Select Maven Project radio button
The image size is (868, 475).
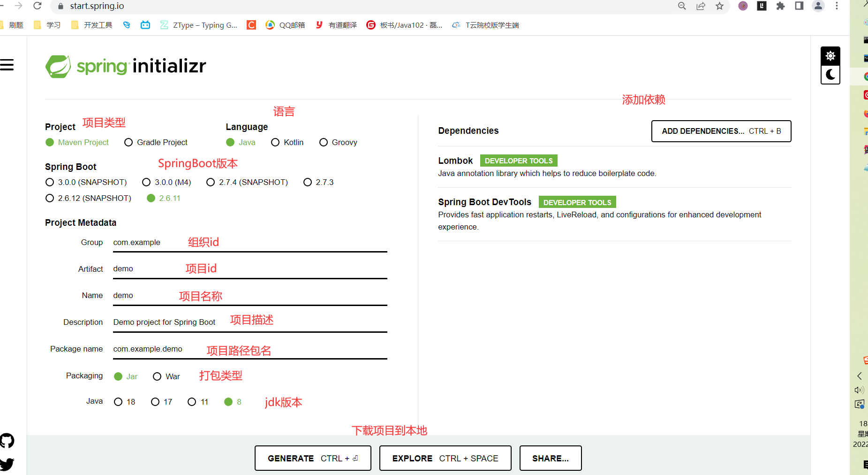[77, 142]
